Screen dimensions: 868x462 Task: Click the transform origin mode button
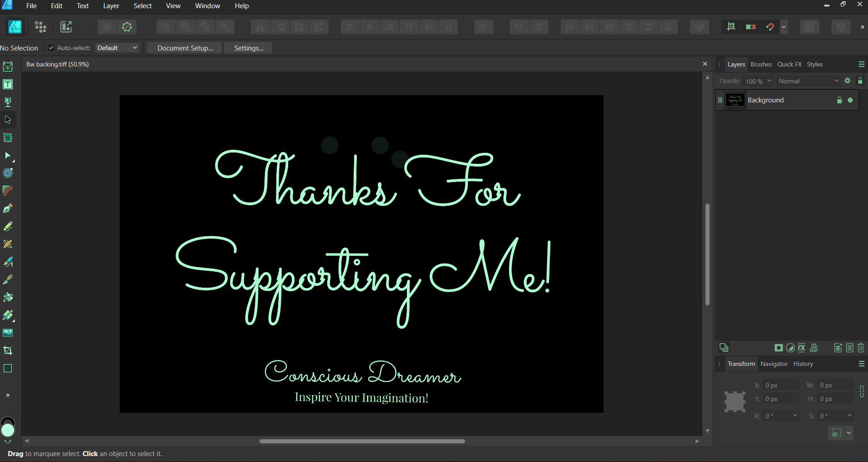click(836, 433)
